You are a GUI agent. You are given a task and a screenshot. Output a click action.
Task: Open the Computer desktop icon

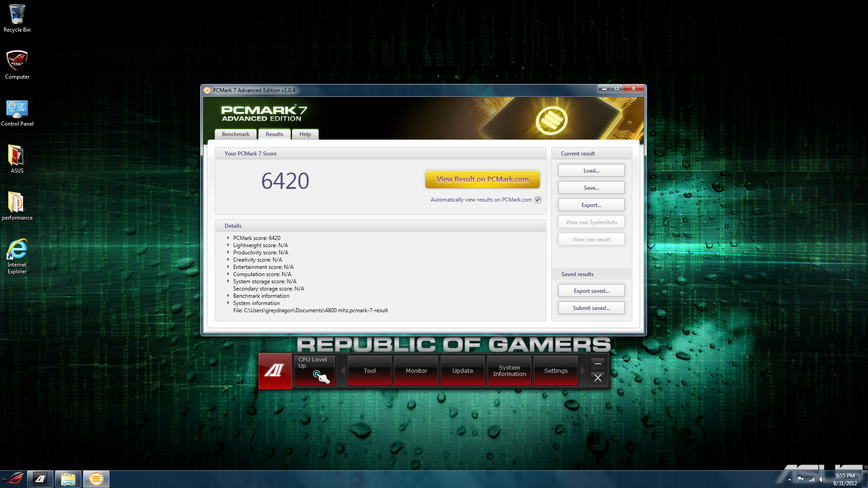click(17, 65)
